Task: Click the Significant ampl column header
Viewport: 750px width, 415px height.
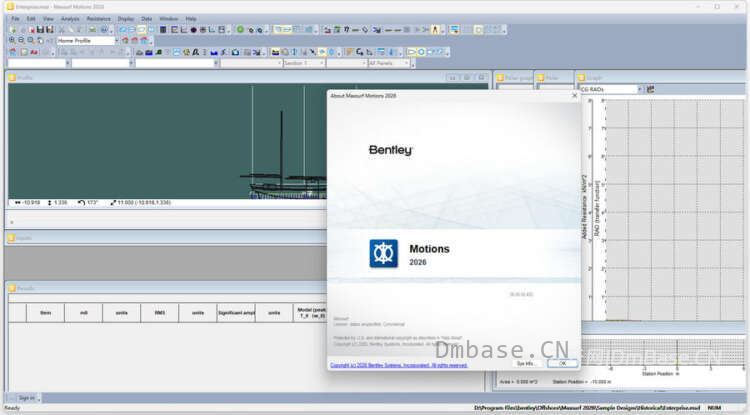Action: click(x=236, y=313)
